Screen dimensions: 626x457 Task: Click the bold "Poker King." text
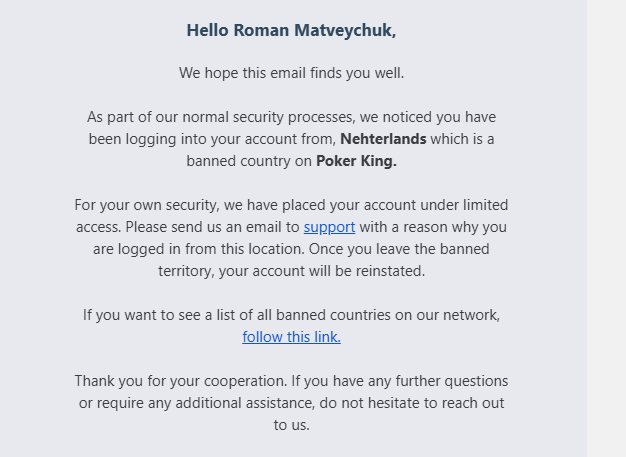click(356, 161)
